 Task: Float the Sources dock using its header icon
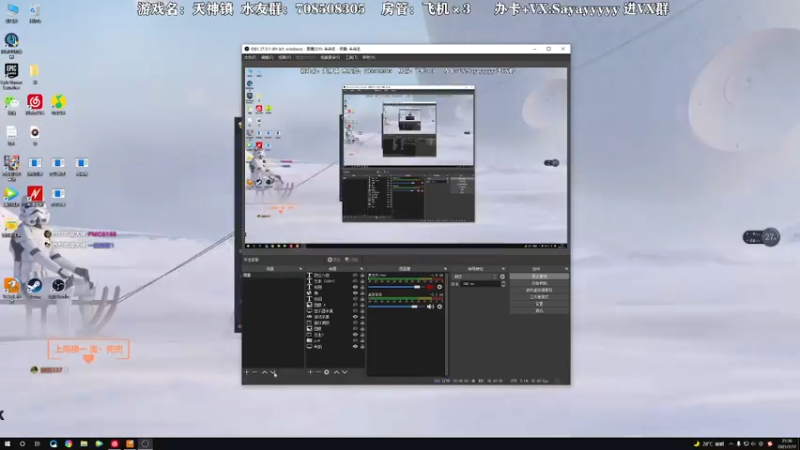(x=361, y=269)
